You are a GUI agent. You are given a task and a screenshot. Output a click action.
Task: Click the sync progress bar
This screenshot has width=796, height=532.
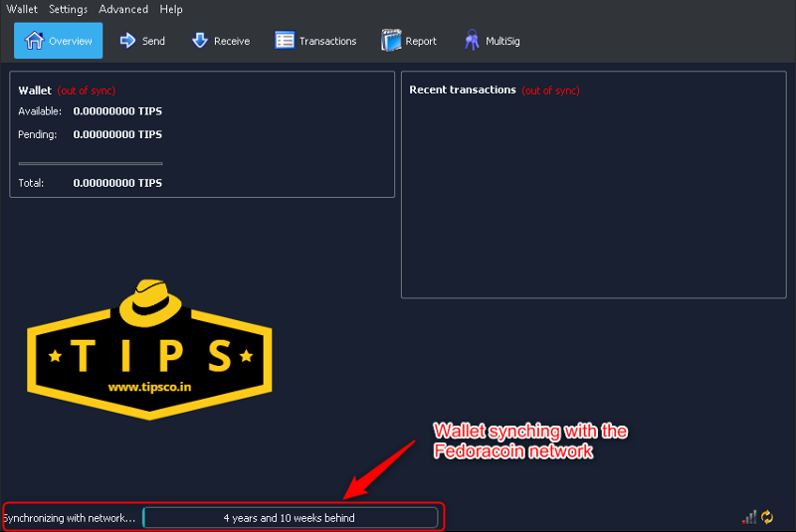pyautogui.click(x=290, y=518)
